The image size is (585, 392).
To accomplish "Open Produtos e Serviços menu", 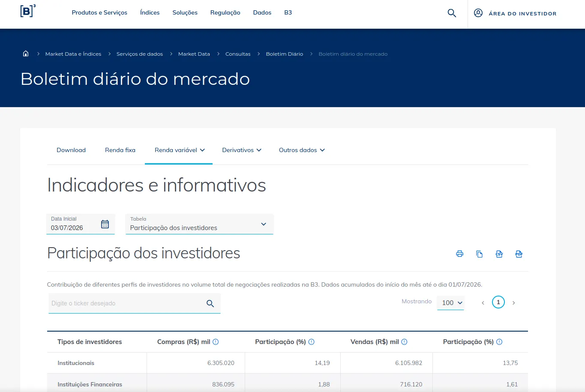I will tap(99, 12).
